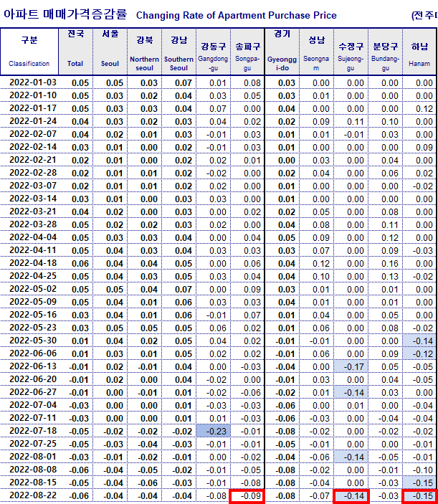The height and width of the screenshot is (504, 438).
Task: Click Sujeong-gu value 0.11 on 2022-01-24
Action: 351,121
